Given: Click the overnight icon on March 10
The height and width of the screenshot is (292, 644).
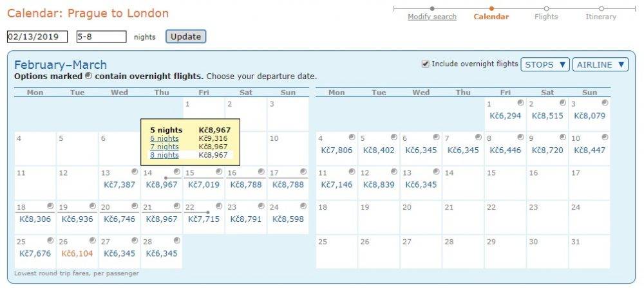Looking at the screenshot, I should pos(605,137).
